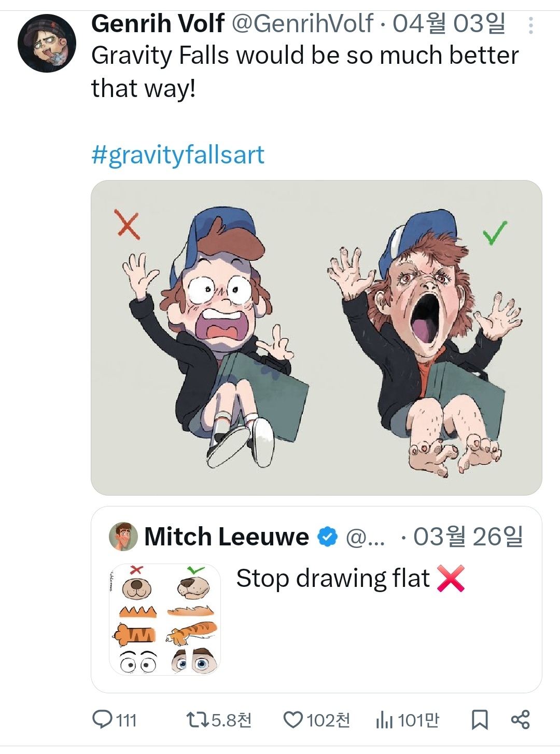560x754 pixels.
Task: Click the 03월 26일 quoted tweet date
Action: point(468,537)
